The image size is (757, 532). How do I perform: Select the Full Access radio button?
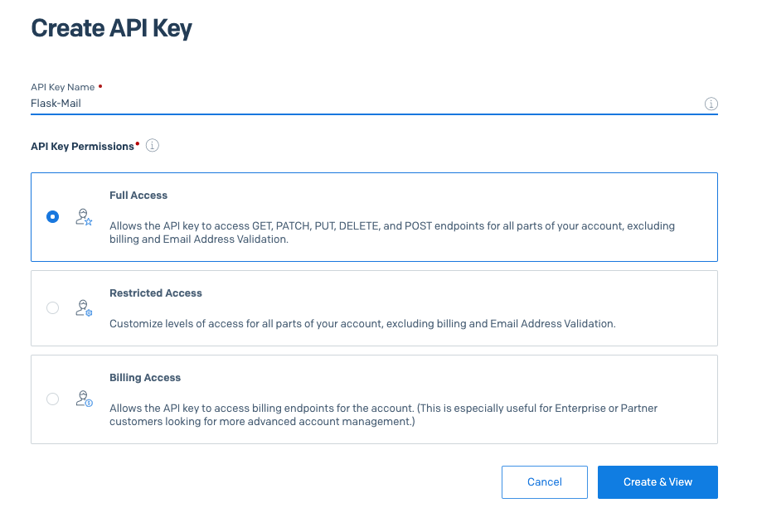(x=53, y=217)
